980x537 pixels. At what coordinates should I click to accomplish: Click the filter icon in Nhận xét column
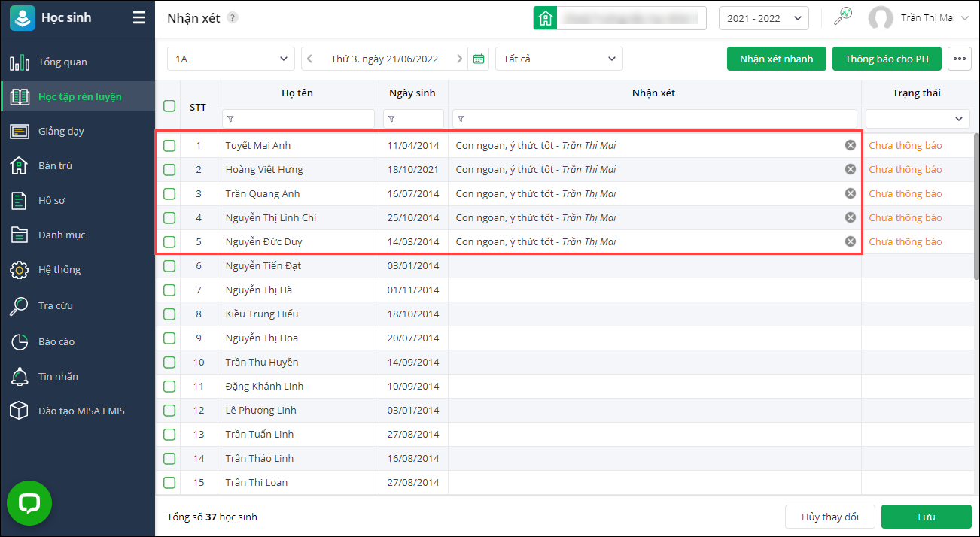pyautogui.click(x=461, y=119)
